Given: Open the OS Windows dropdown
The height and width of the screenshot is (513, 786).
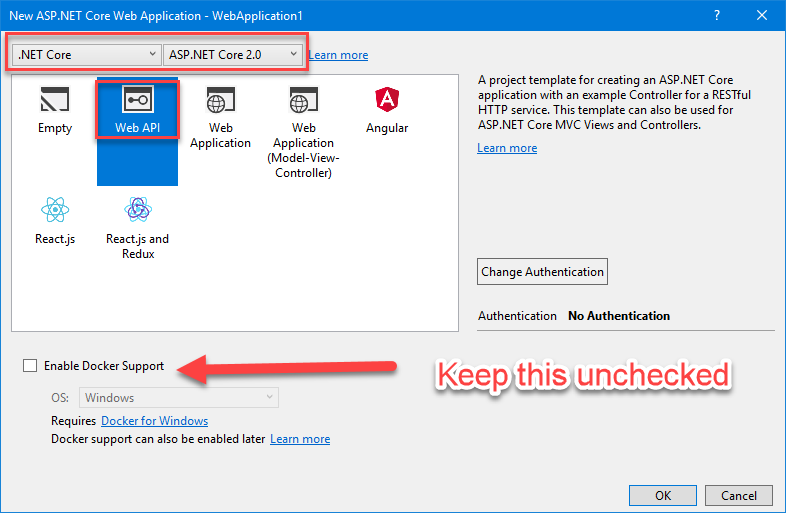Looking at the screenshot, I should 179,398.
